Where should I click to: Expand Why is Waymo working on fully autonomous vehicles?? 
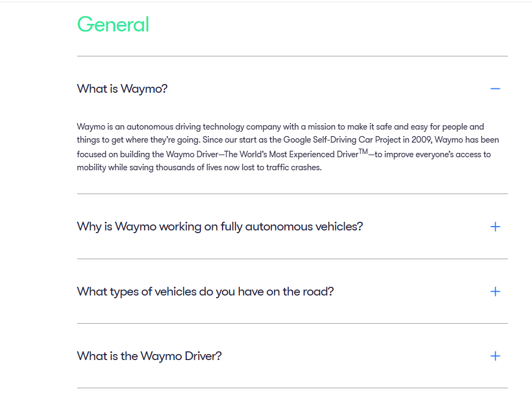(x=220, y=226)
